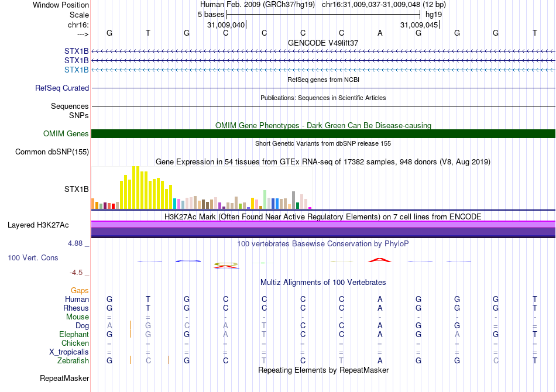Image resolution: width=556 pixels, height=392 pixels.
Task: Click the magenta bar ending the GTEx chart
Action: coord(310,208)
